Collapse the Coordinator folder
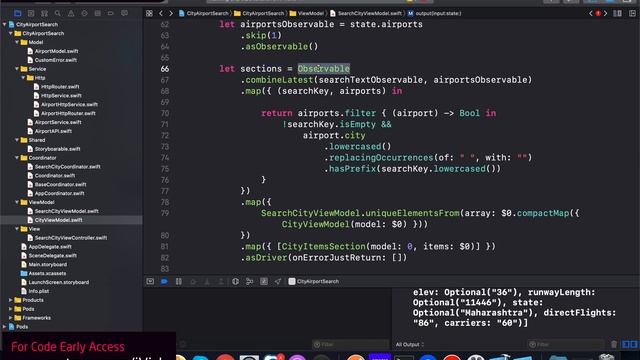 [17, 158]
